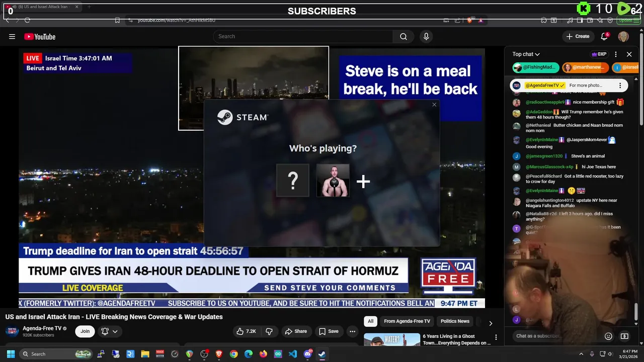Open the '6 Years Living in a Ghost Town' thumbnail
This screenshot has width=644, height=362.
392,340
